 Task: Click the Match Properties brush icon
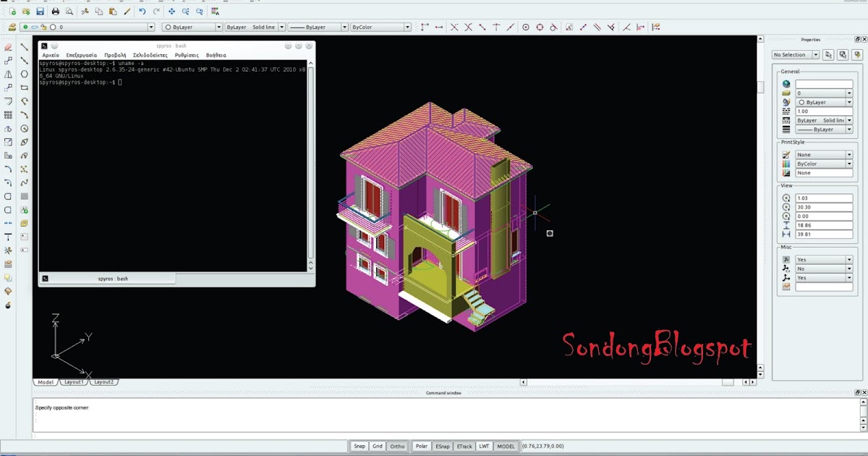point(127,12)
